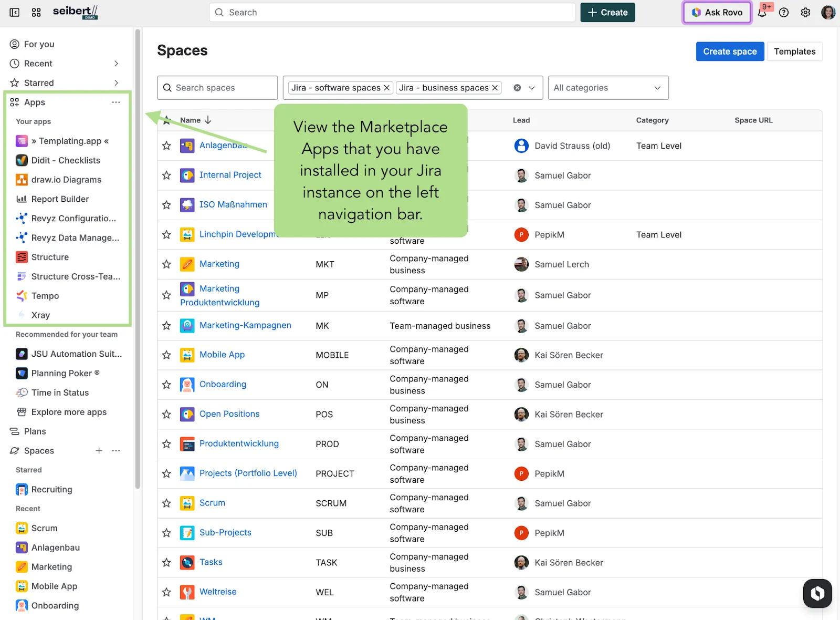Expand the Starred section in the sidebar

[x=116, y=82]
